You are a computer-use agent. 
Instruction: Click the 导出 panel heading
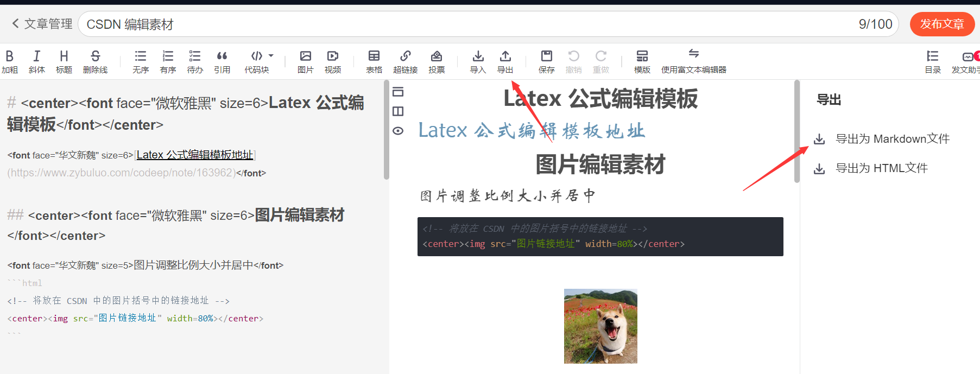tap(829, 100)
